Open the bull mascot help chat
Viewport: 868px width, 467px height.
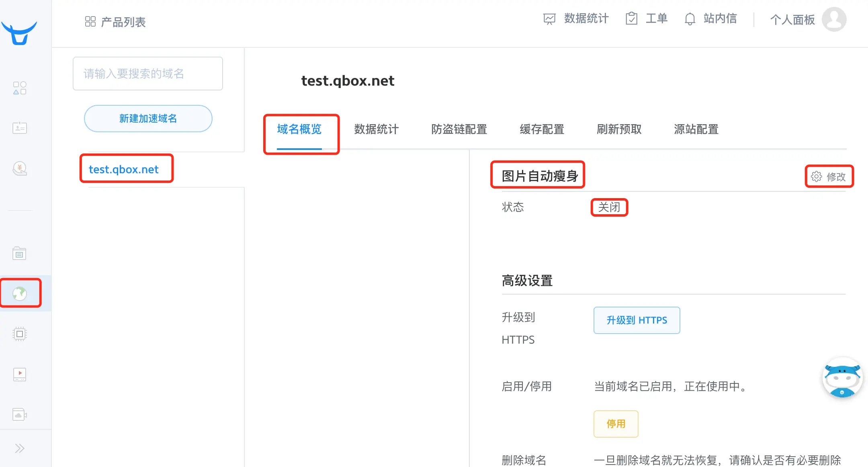(842, 377)
